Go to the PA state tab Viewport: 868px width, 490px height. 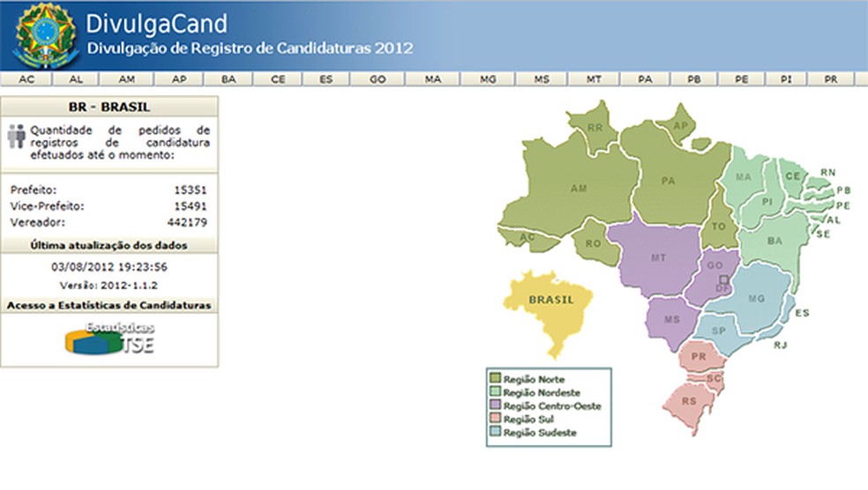(645, 79)
